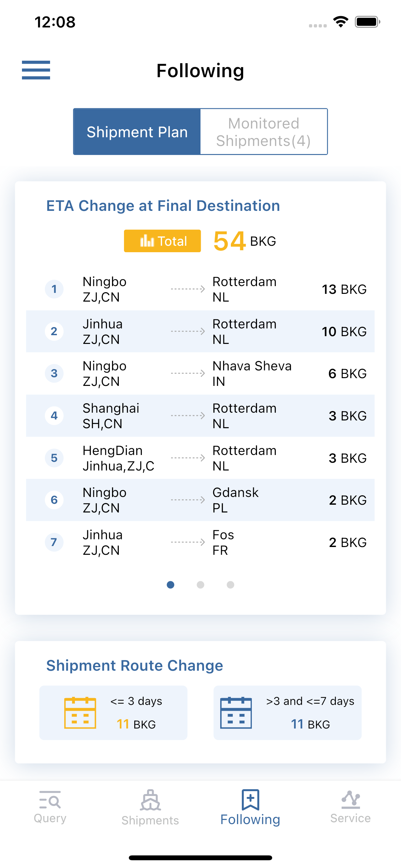Open Jinhua to Fos route row
The width and height of the screenshot is (401, 868).
[x=200, y=542]
